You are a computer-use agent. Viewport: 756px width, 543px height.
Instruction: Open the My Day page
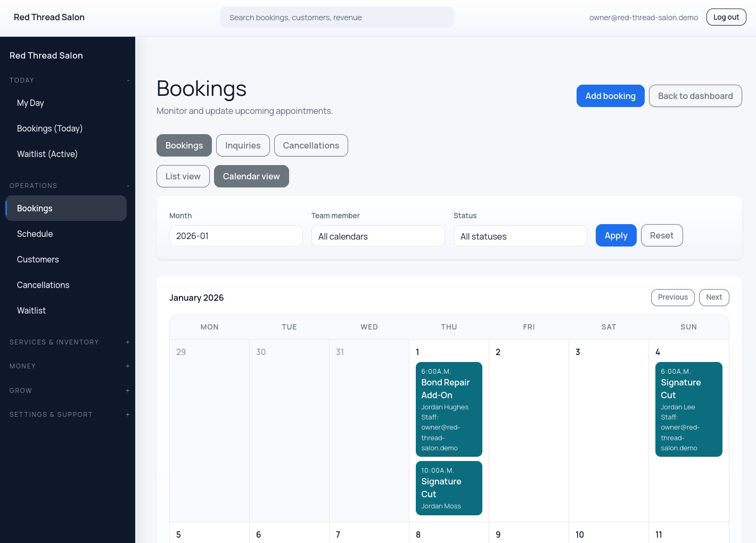[x=30, y=103]
